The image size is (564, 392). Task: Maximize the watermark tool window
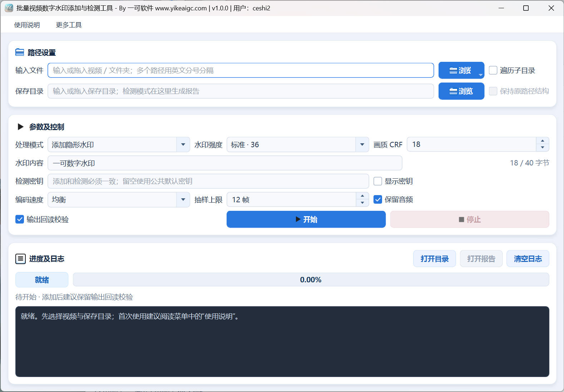coord(526,8)
